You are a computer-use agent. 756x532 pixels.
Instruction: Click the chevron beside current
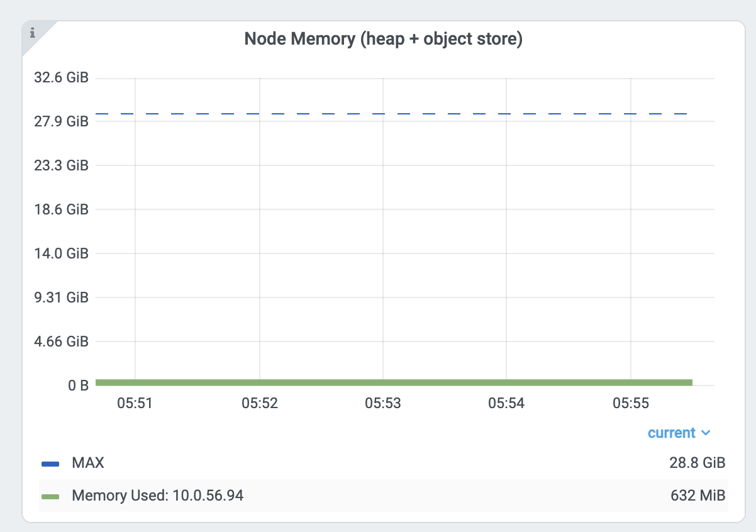(x=706, y=433)
